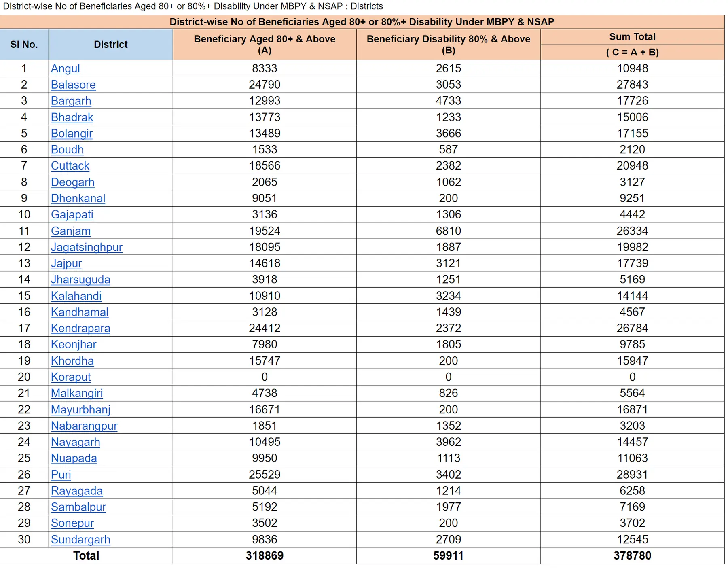
Task: Open the Ganjam district link
Action: tap(71, 231)
